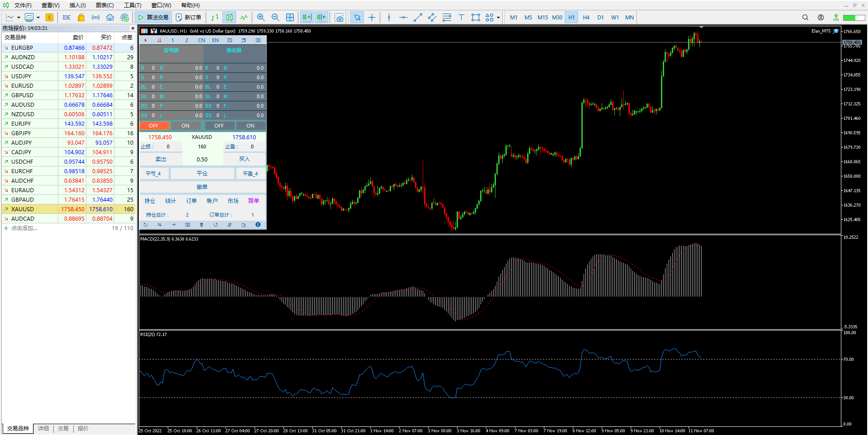Open the 帮助(H) menu

pyautogui.click(x=190, y=5)
